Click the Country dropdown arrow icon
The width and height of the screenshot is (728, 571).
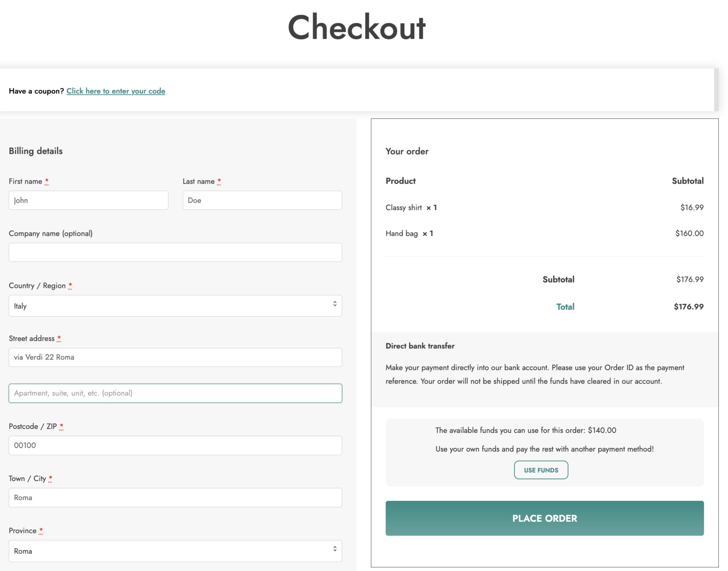(335, 304)
